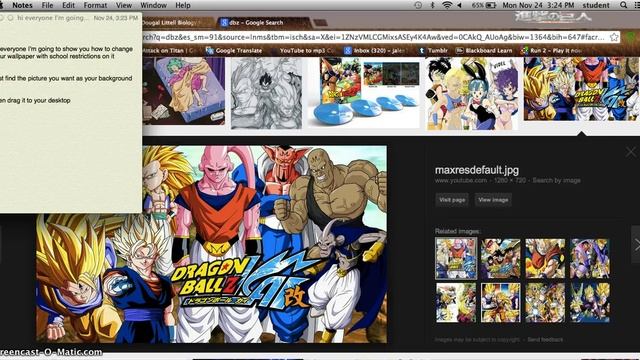The height and width of the screenshot is (360, 640).
Task: Click the note title 'hi everyone I'm going...'
Action: pos(53,18)
